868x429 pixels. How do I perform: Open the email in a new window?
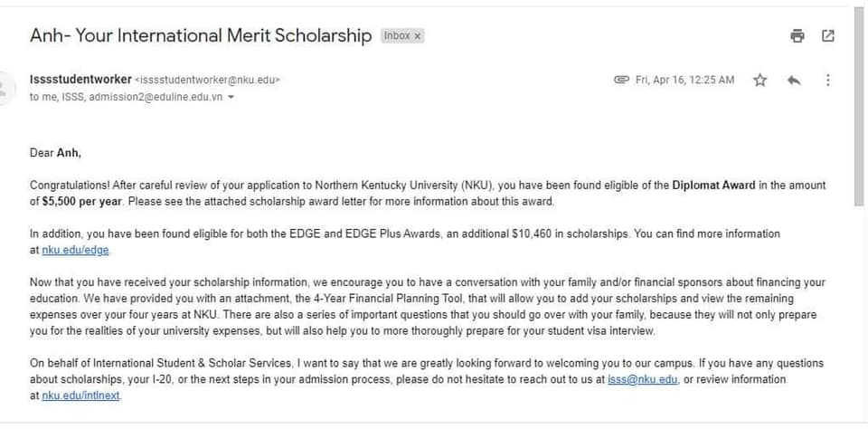click(827, 36)
